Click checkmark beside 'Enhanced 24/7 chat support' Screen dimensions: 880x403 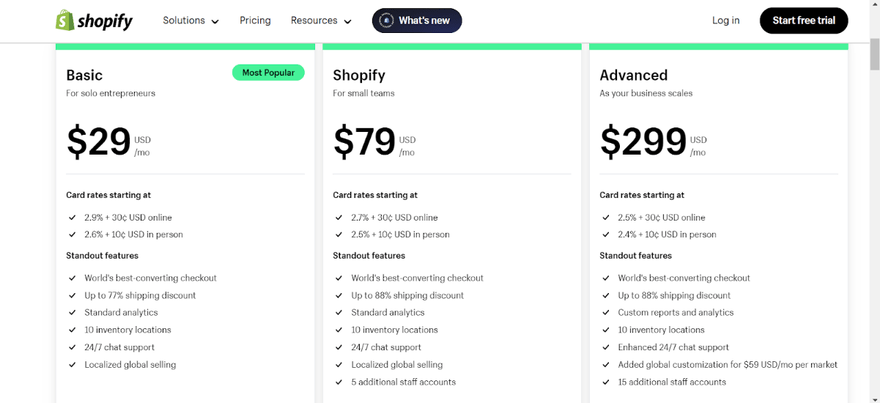click(605, 347)
